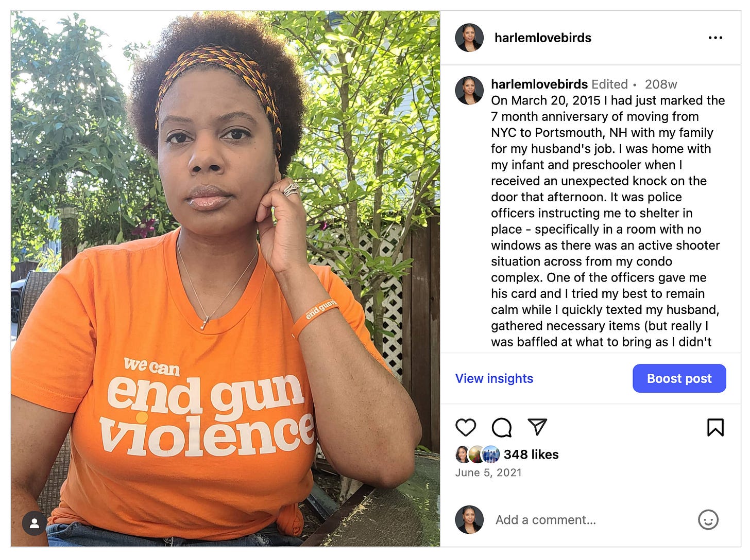
Task: Open harlemlovebirds username in the header
Action: pos(543,38)
